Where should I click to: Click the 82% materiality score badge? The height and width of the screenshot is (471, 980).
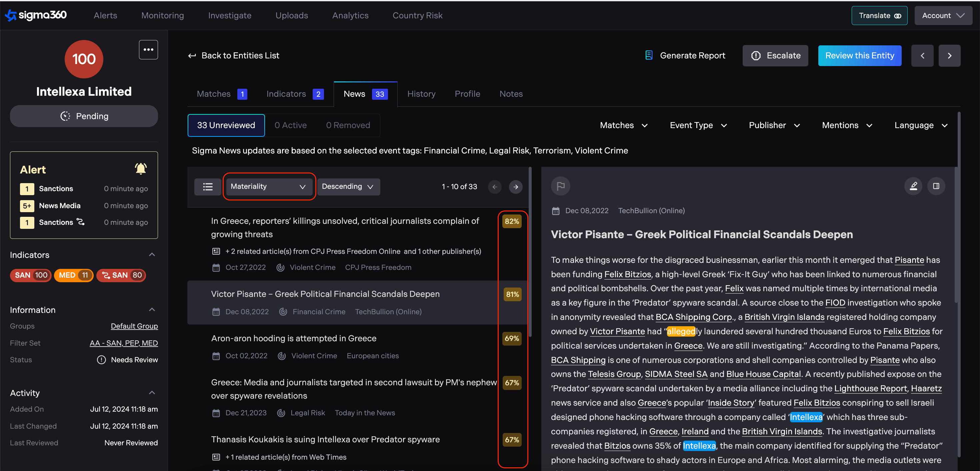[x=512, y=221]
